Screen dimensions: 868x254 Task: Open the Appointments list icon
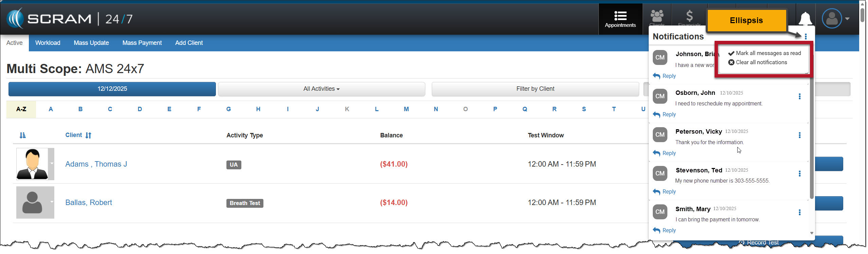[x=620, y=19]
